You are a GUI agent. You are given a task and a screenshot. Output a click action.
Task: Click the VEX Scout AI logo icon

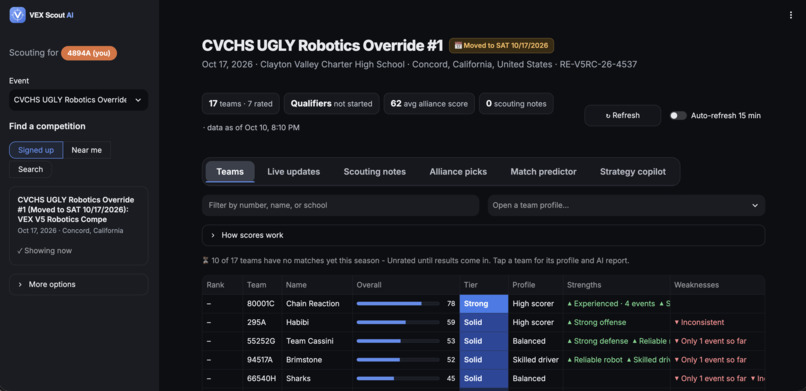tap(17, 15)
